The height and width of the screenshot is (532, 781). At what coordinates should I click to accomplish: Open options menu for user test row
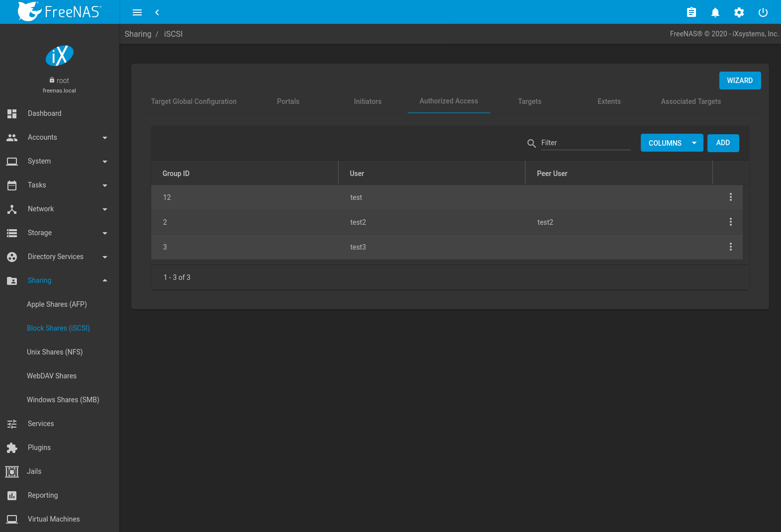point(730,197)
